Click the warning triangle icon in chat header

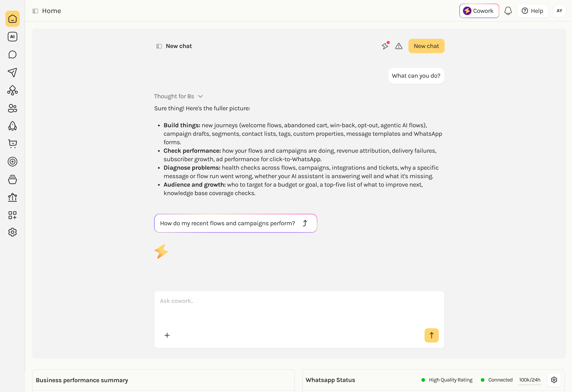(x=399, y=46)
